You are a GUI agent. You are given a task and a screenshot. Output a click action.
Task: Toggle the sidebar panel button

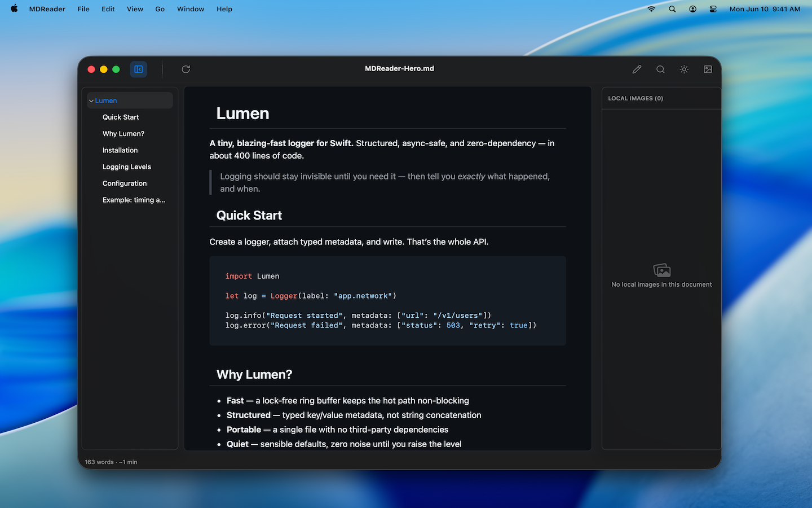pyautogui.click(x=138, y=69)
